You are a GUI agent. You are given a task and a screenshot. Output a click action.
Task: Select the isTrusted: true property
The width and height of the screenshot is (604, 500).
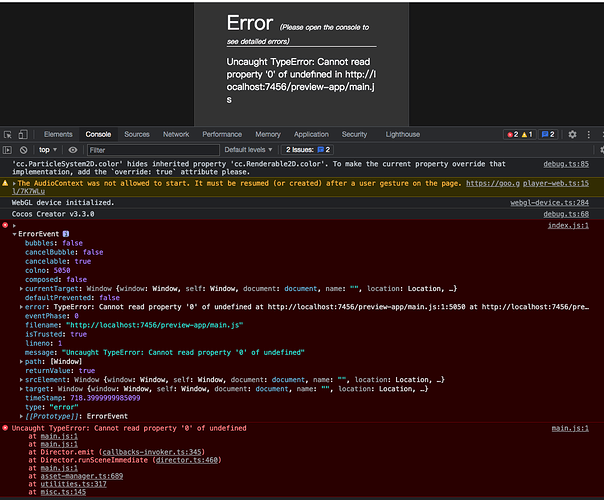point(56,334)
